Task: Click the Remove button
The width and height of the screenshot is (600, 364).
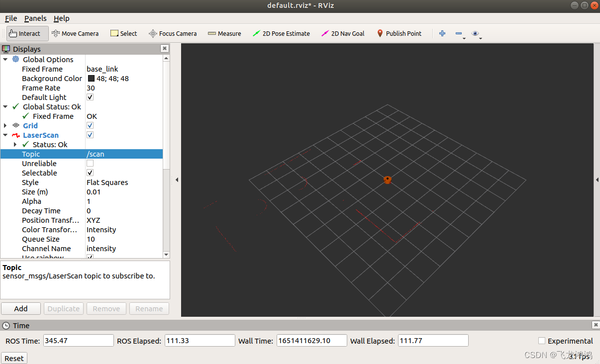Action: point(106,309)
